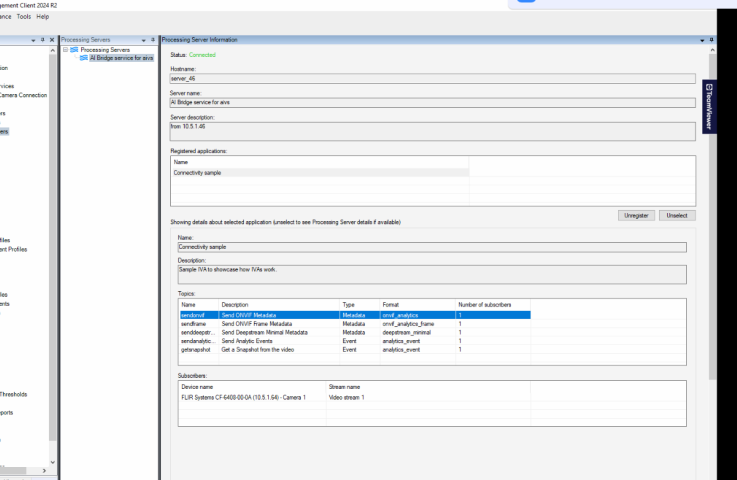Pin the Processing Server Information panel
The height and width of the screenshot is (480, 737).
(710, 40)
